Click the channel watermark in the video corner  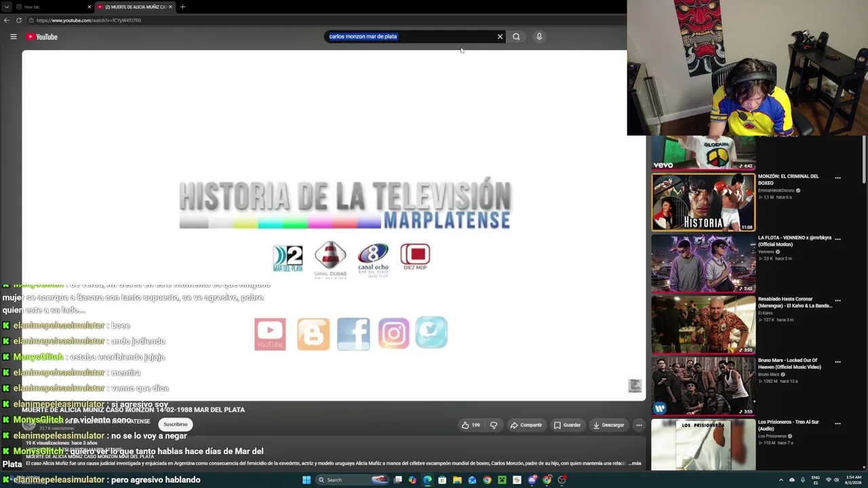[635, 386]
